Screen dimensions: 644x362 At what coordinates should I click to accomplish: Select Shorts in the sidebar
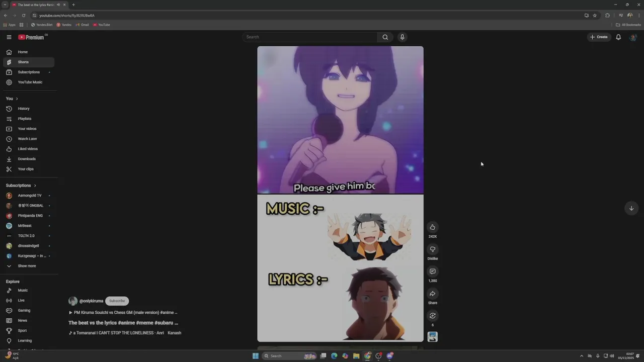click(x=29, y=62)
